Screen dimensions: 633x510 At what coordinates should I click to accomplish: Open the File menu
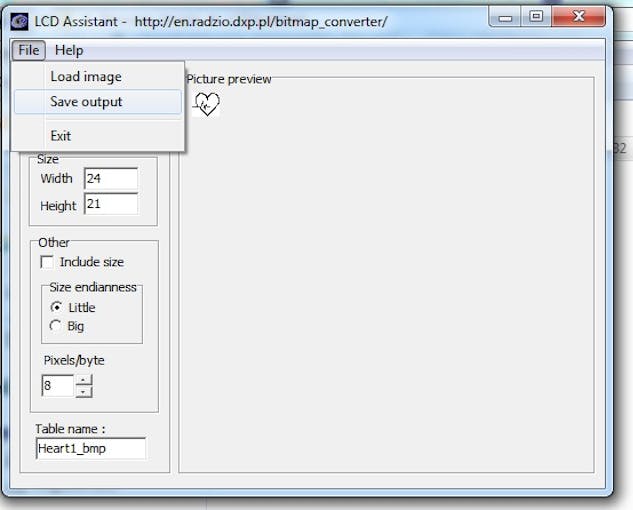tap(28, 50)
